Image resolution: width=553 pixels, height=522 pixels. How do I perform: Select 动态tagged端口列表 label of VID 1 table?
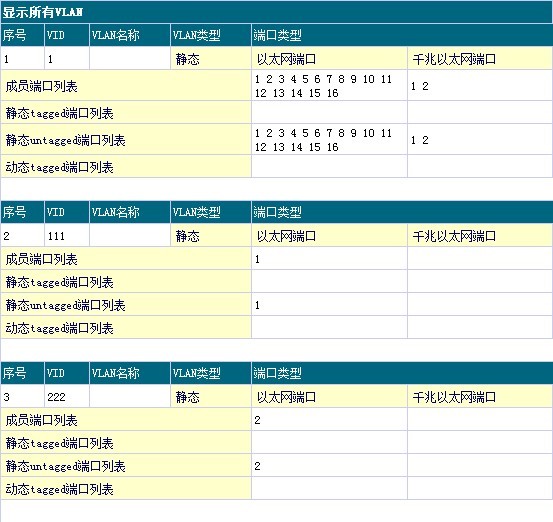(59, 167)
